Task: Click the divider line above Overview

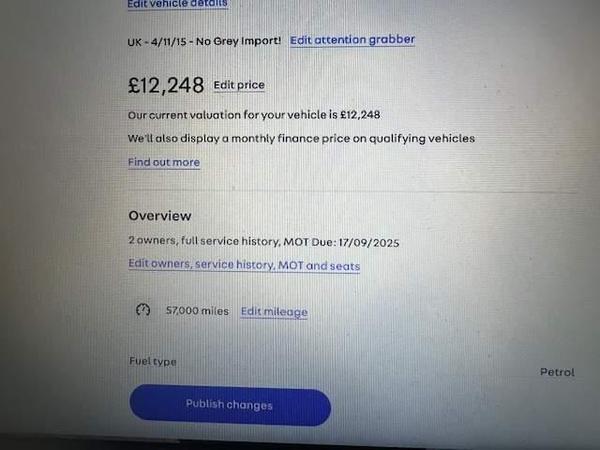Action: point(352,190)
